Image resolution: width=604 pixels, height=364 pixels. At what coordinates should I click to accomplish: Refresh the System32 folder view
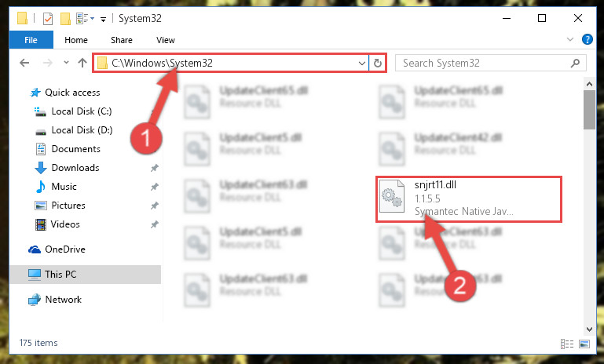coord(378,63)
